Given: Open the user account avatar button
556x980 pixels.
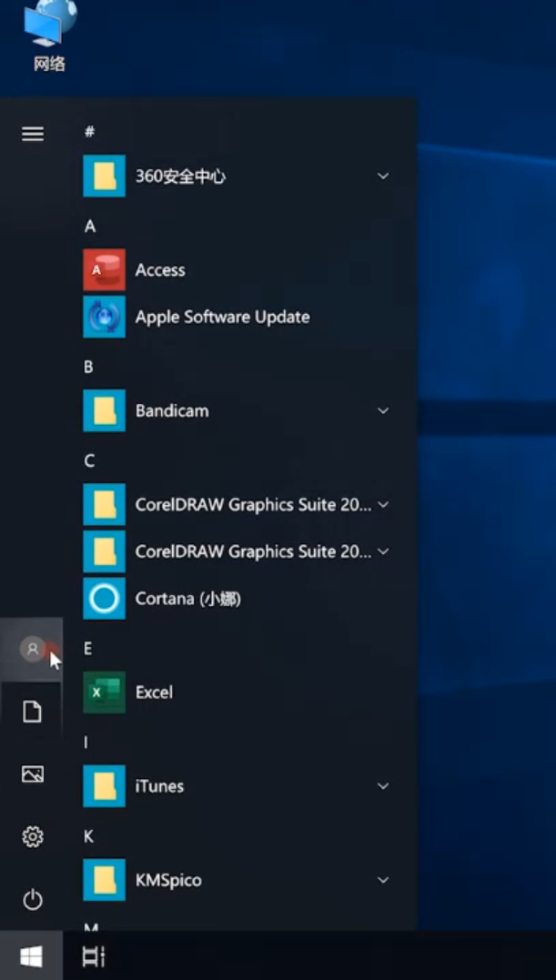Looking at the screenshot, I should [x=32, y=649].
